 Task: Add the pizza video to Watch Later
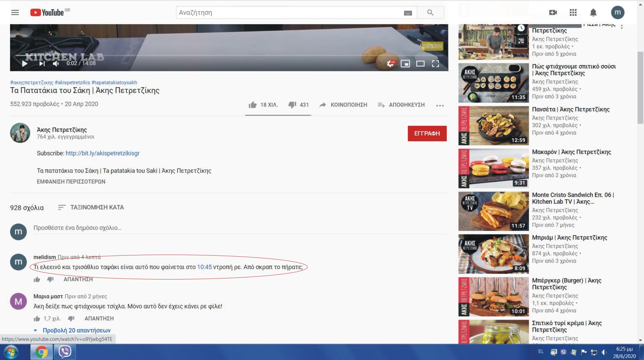(521, 28)
